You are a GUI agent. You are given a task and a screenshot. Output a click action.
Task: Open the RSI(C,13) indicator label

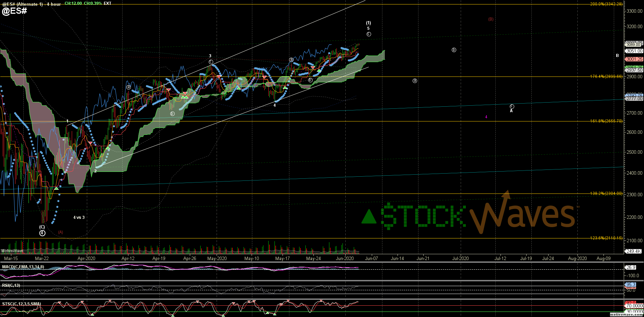coord(11,285)
